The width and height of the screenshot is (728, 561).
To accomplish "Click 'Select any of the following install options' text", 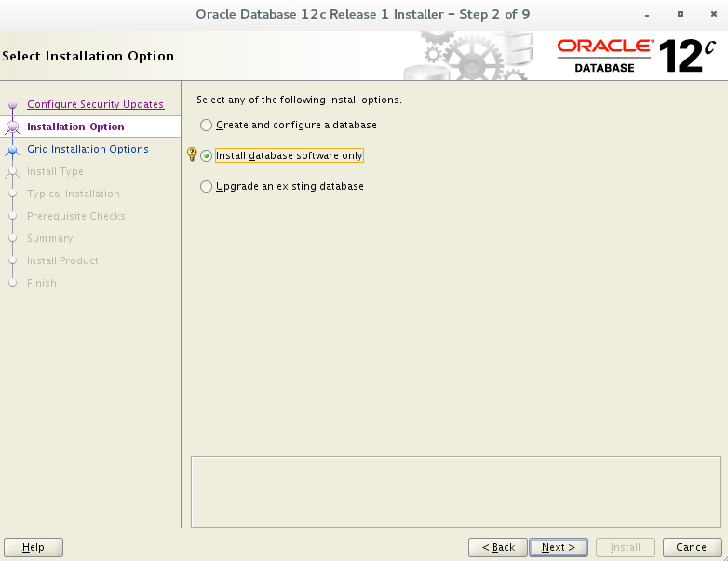I will 299,100.
